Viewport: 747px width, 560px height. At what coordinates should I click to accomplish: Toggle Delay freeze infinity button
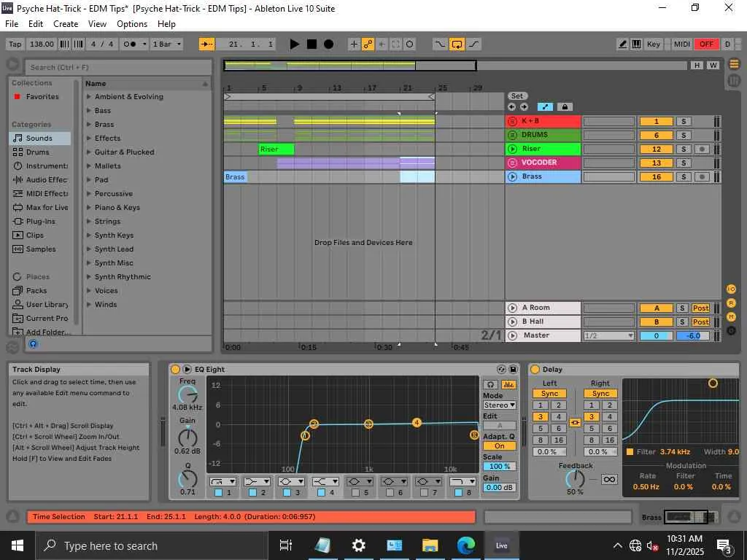pyautogui.click(x=609, y=480)
